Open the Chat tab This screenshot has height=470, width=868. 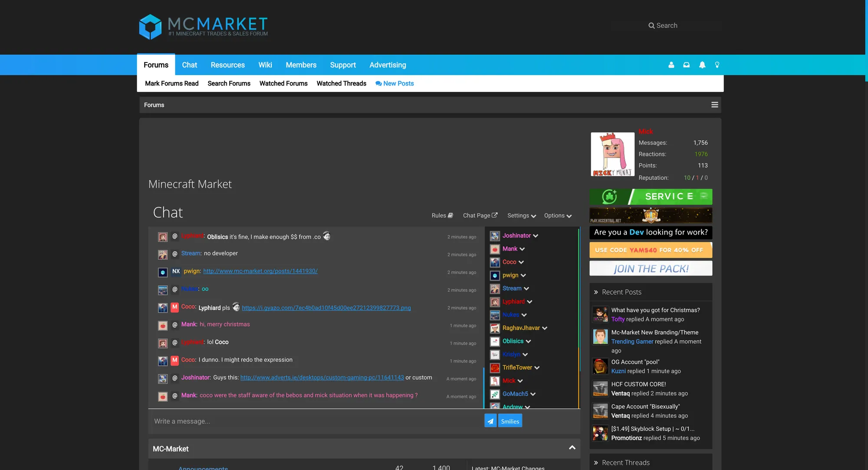190,65
